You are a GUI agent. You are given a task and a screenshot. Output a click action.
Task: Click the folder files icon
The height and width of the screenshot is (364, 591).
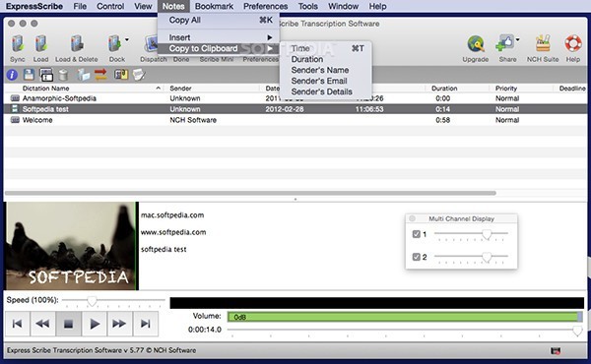pyautogui.click(x=83, y=75)
